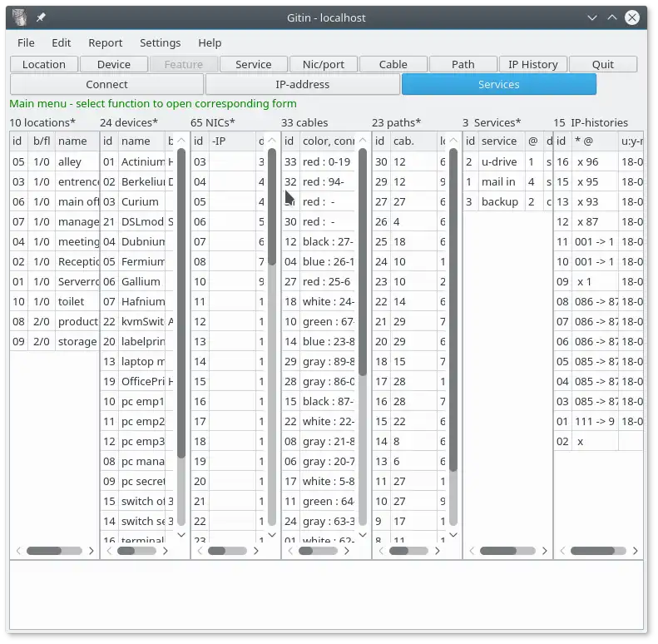Click the Device button
The width and height of the screenshot is (658, 644).
point(114,64)
